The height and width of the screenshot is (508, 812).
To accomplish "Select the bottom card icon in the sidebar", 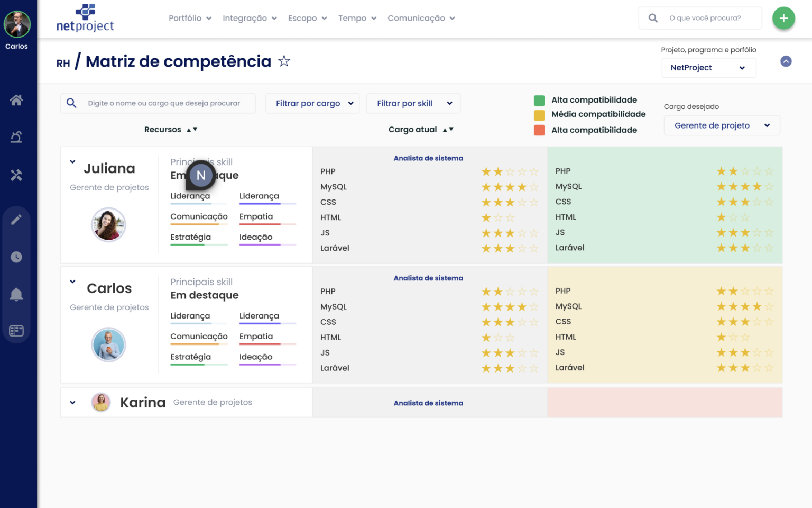I will [16, 331].
